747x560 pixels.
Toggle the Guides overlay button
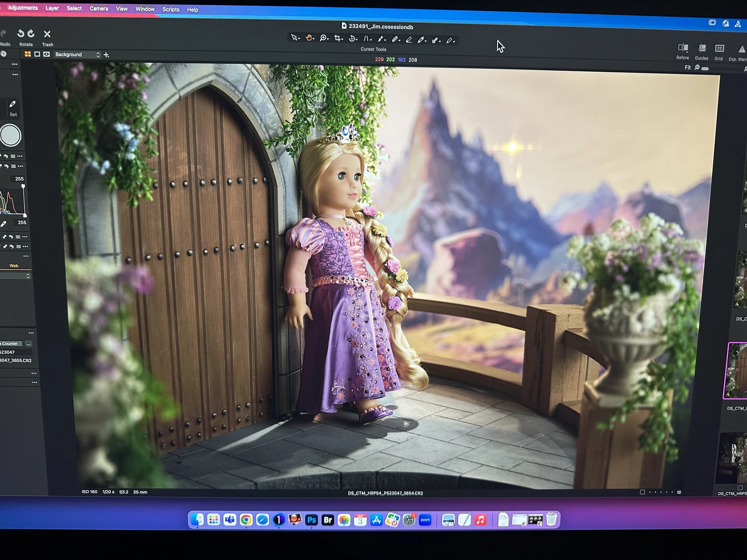tap(702, 48)
